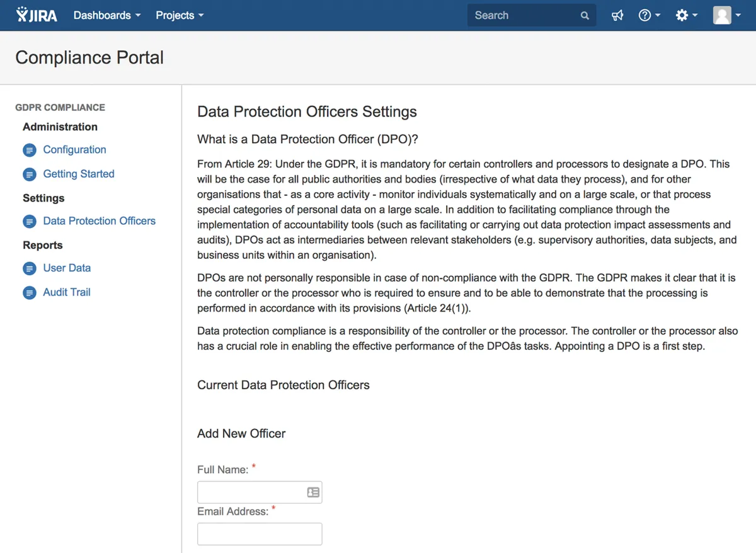This screenshot has height=553, width=756.
Task: Click the Data Protection Officers Settings title
Action: click(307, 111)
